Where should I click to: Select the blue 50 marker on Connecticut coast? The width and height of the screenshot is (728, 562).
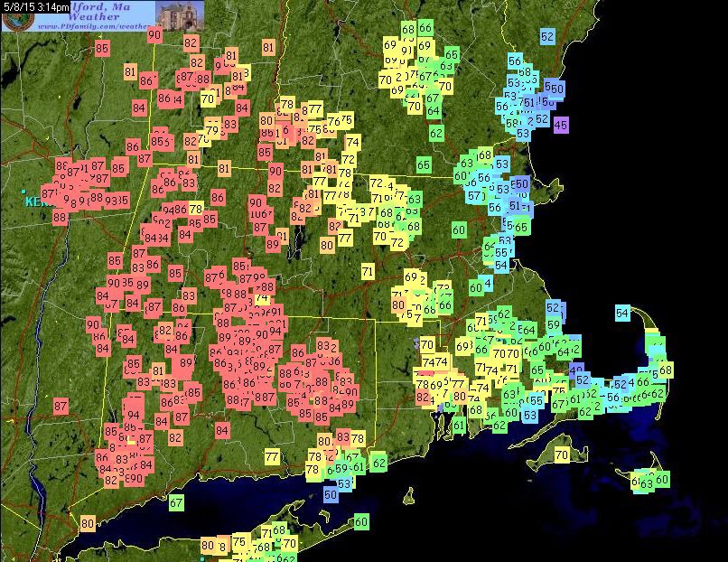(x=331, y=494)
